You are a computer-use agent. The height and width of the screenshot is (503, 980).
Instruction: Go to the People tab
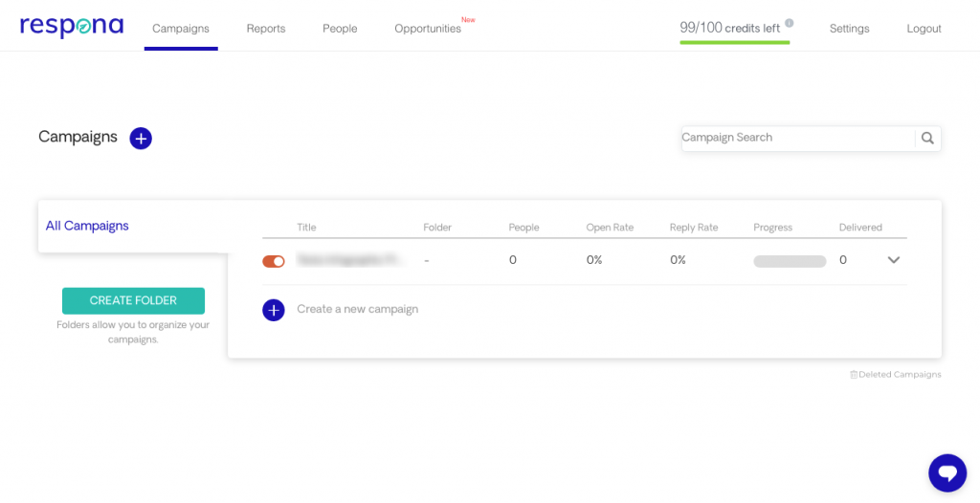(340, 29)
